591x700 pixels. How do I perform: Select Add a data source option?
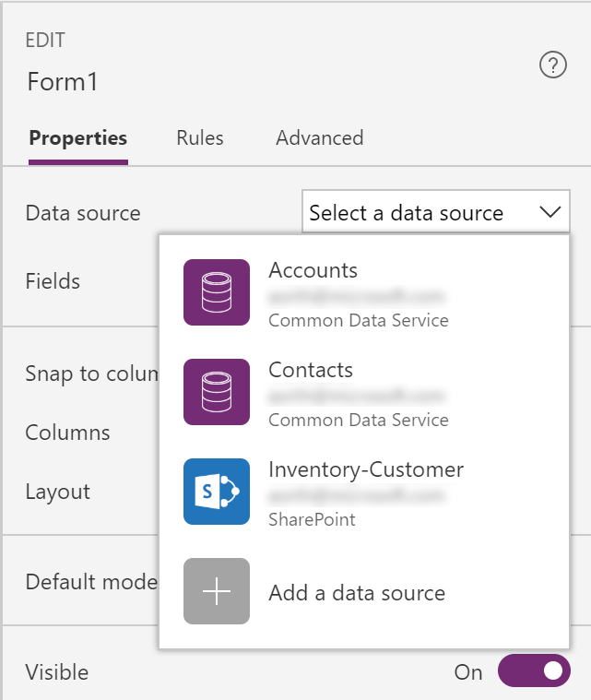pyautogui.click(x=364, y=591)
